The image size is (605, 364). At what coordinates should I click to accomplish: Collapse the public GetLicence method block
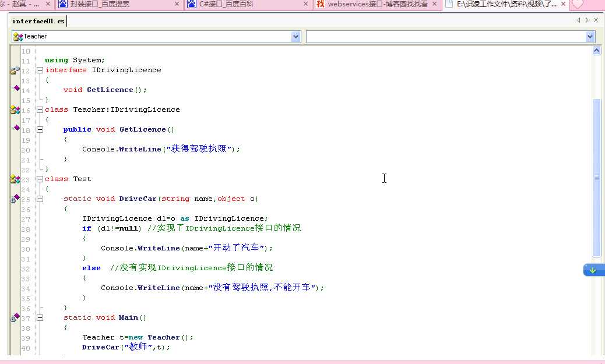(40, 129)
